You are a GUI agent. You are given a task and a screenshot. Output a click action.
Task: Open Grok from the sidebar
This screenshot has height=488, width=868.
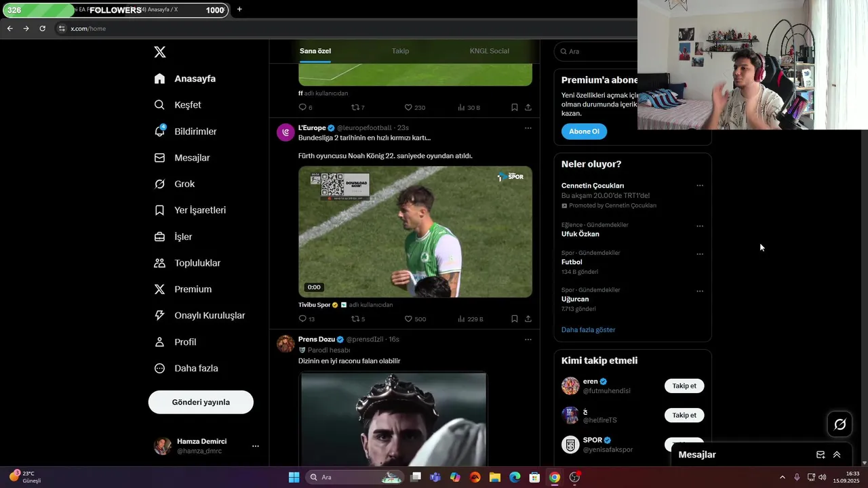pos(174,184)
